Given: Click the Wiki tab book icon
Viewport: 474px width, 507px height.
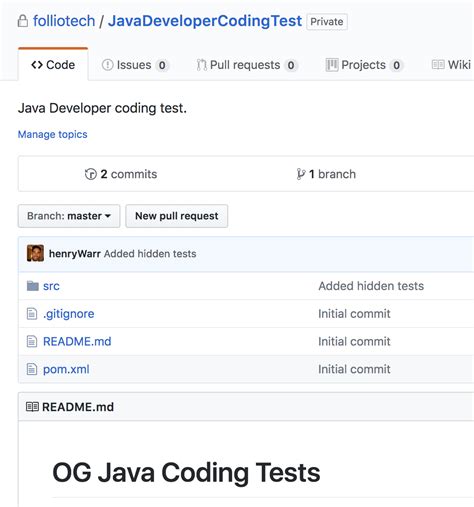Looking at the screenshot, I should (438, 65).
